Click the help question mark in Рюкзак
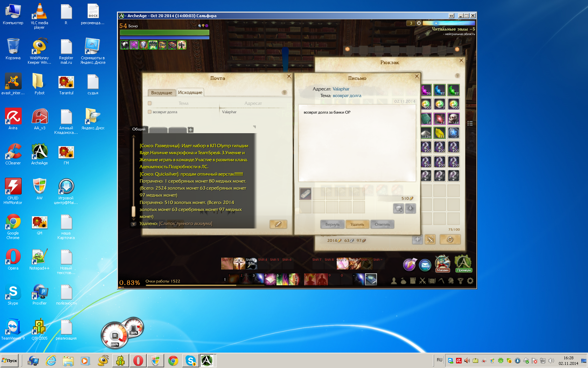 tap(457, 76)
